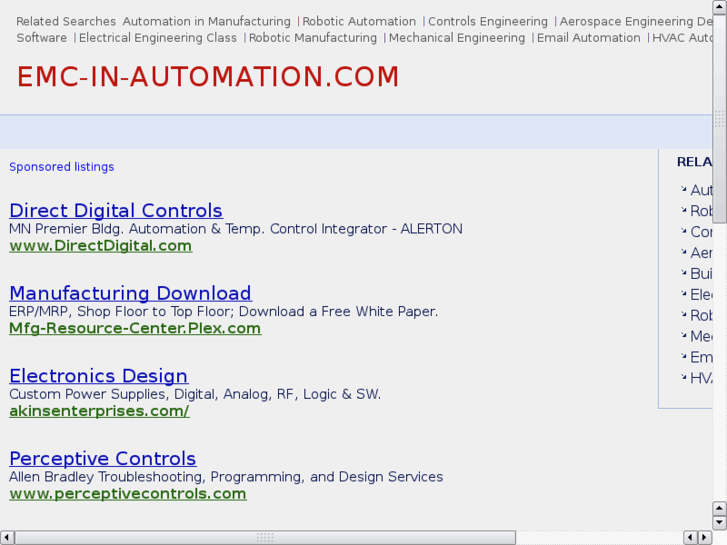
Task: Click bullet arrow icon beside Aut sidebar link
Action: coord(683,188)
